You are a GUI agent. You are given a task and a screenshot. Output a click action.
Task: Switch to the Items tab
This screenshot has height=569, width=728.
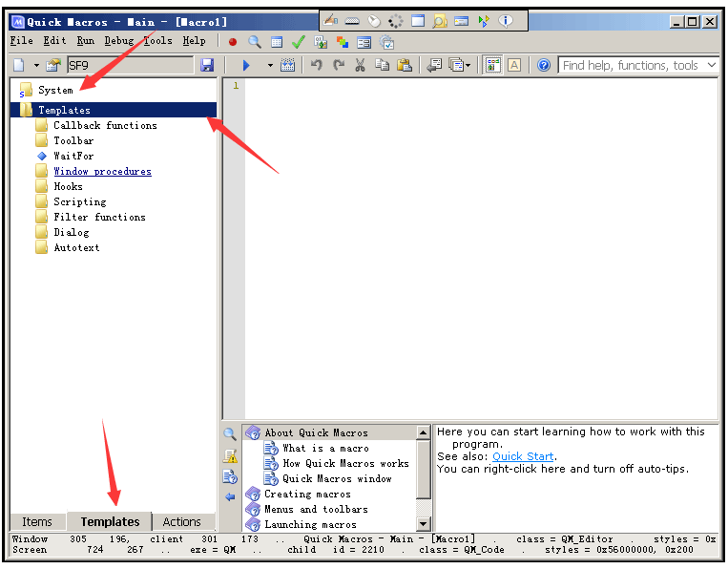click(x=37, y=521)
